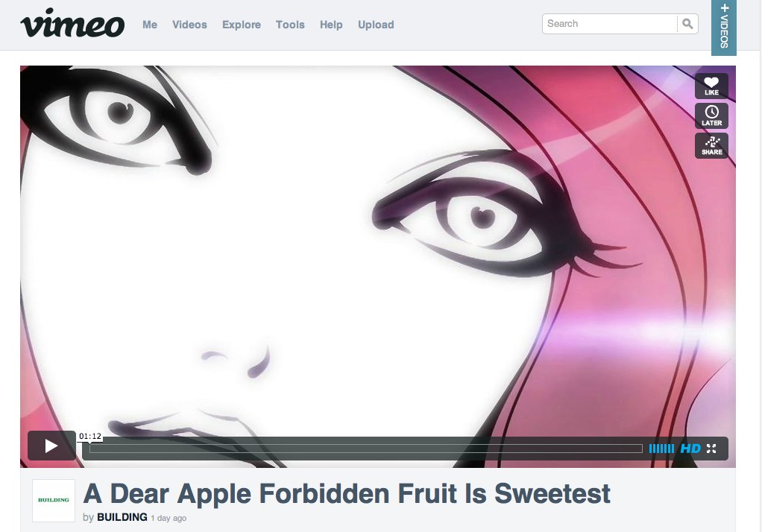Open the Explore dropdown menu

click(242, 25)
